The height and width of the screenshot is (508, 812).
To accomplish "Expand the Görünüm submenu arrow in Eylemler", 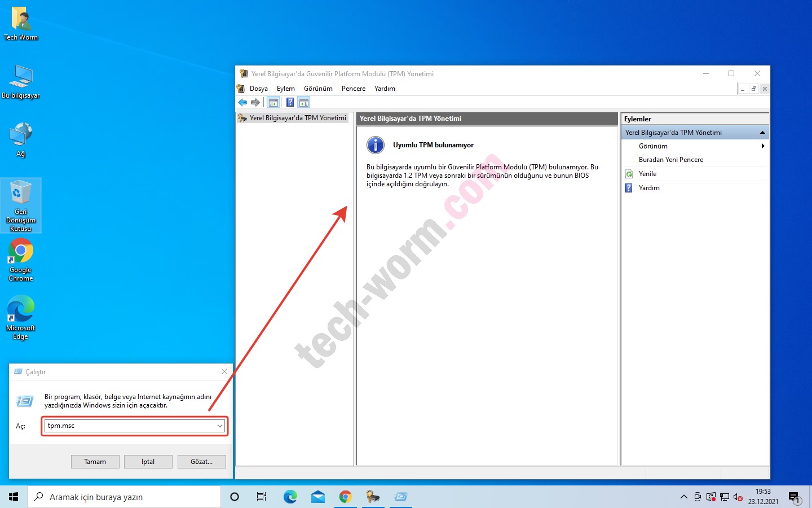I will 762,146.
